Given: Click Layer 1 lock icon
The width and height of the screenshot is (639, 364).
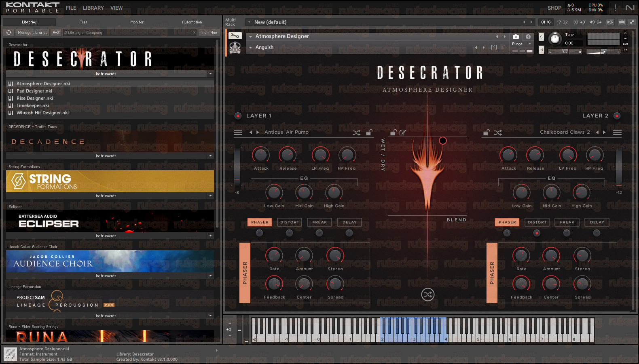Looking at the screenshot, I should click(x=369, y=132).
